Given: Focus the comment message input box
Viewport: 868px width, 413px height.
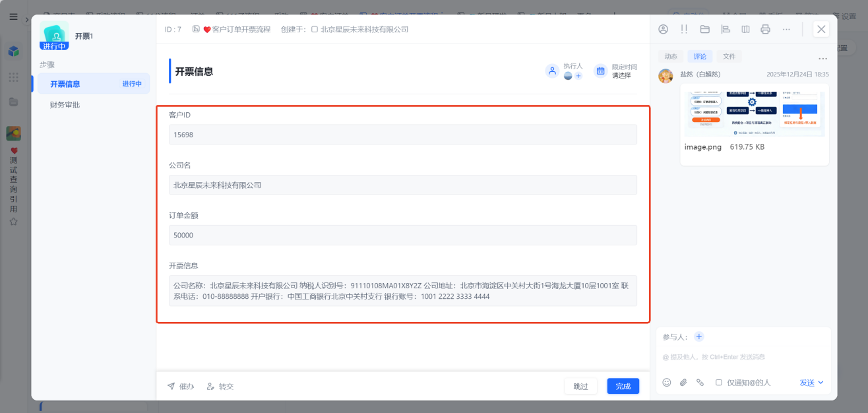Looking at the screenshot, I should pyautogui.click(x=743, y=357).
